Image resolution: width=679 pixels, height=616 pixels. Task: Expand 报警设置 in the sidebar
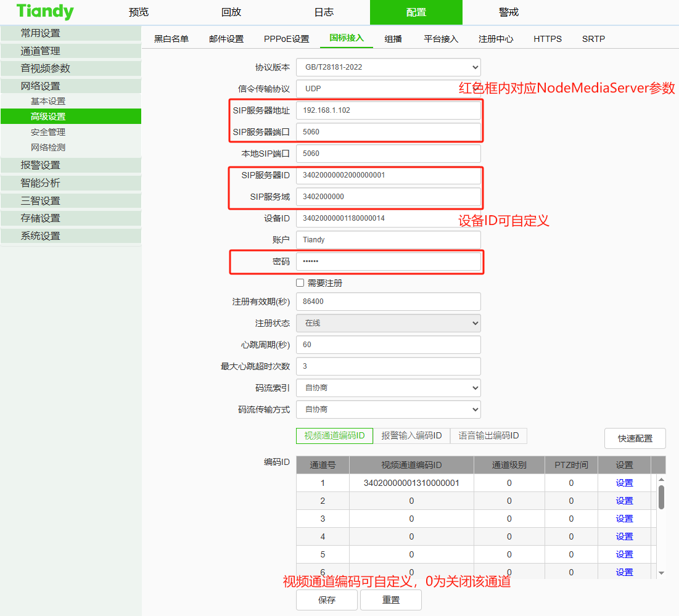coord(71,165)
